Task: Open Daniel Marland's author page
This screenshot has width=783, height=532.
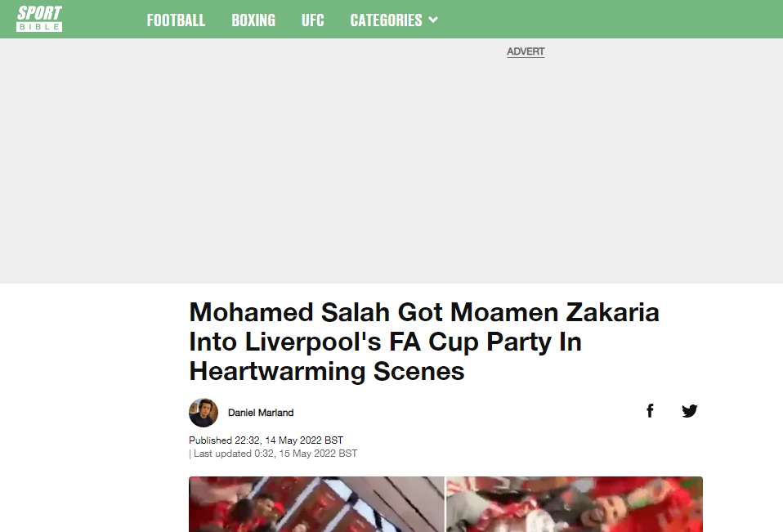Action: 261,413
